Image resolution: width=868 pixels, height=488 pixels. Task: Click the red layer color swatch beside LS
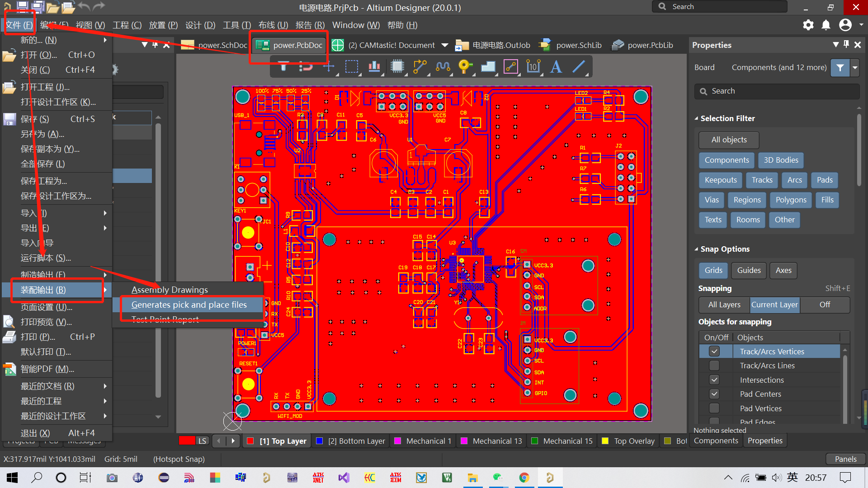pos(187,441)
